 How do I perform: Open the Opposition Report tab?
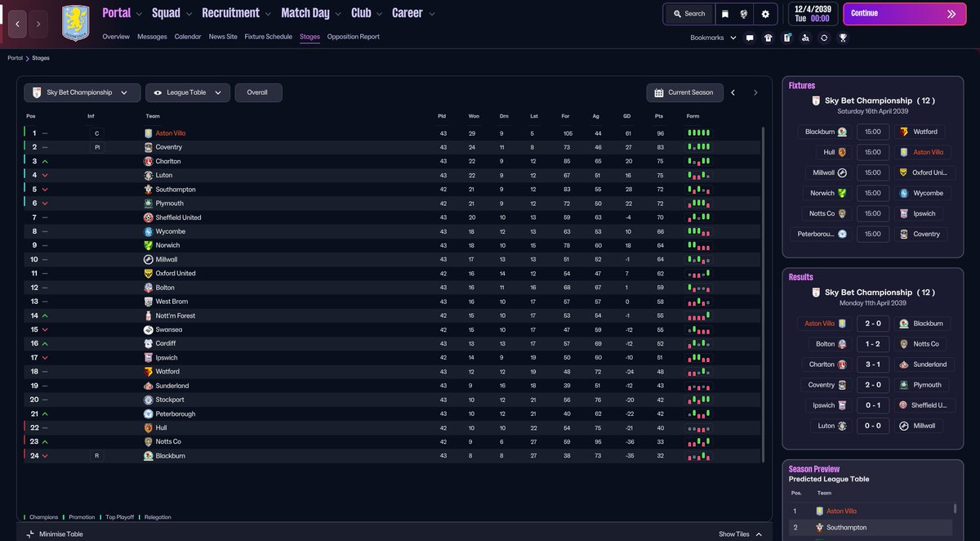[x=354, y=37]
